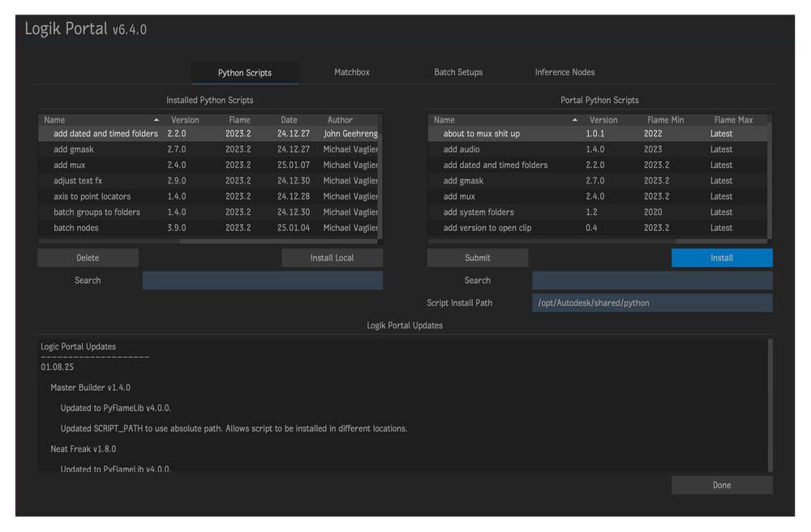Image resolution: width=811 pixels, height=532 pixels.
Task: Select the Python Scripts tab
Action: [245, 72]
